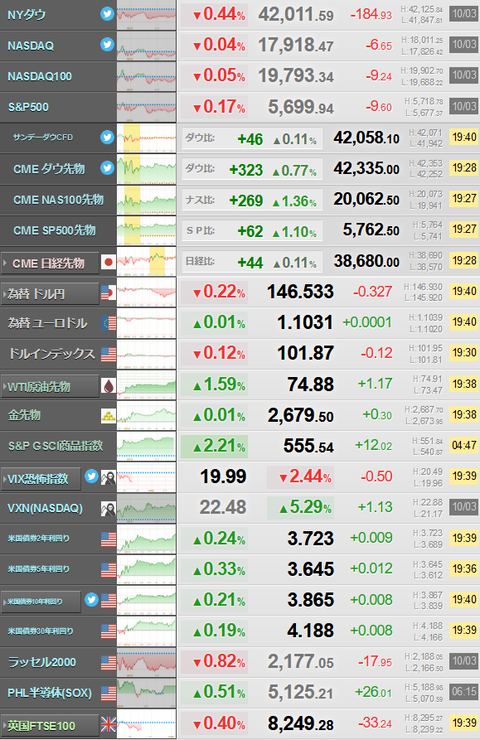Open the 金先物 mini chart

pos(146,415)
